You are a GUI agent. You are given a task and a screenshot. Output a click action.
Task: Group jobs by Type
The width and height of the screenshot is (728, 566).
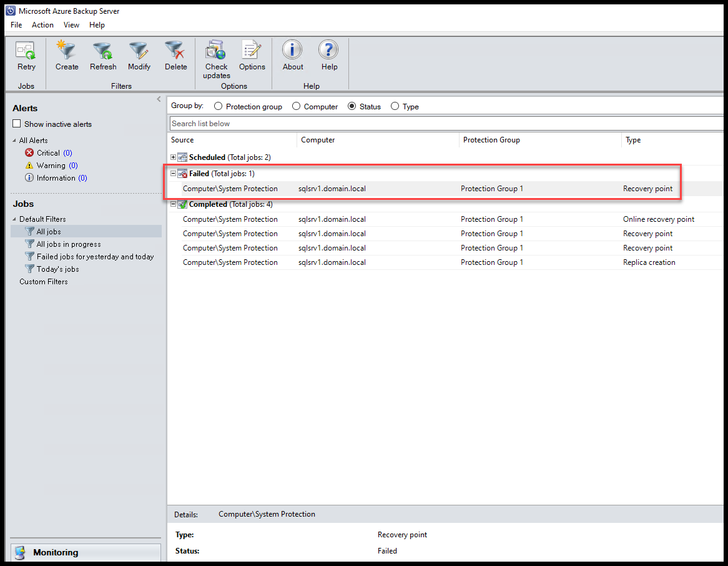tap(395, 106)
